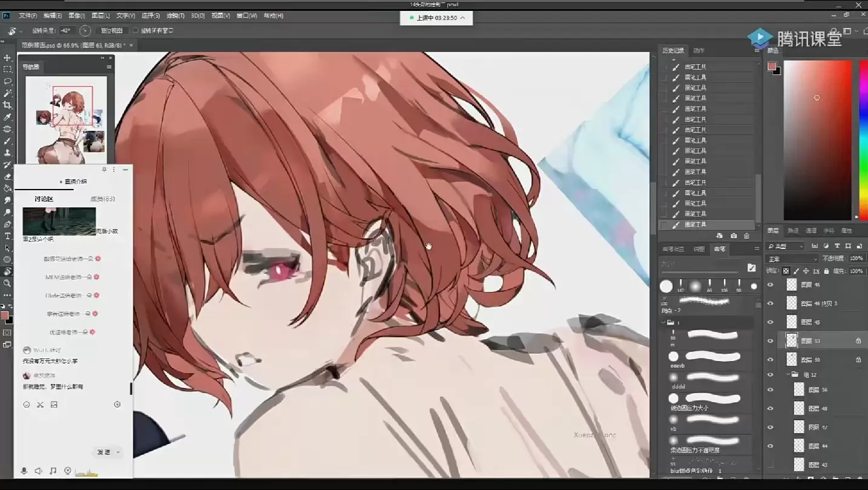Switch to the 动作 tab
Screen dimensions: 868x490
[699, 50]
